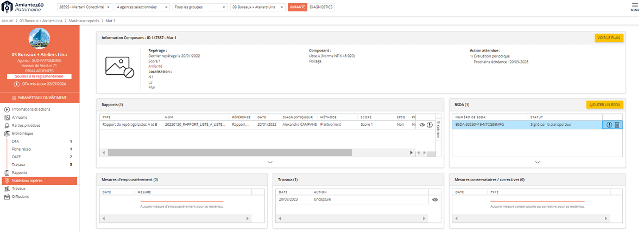This screenshot has height=232, width=644.
Task: Switch to the DIAGNOSTICS tab
Action: [x=321, y=8]
